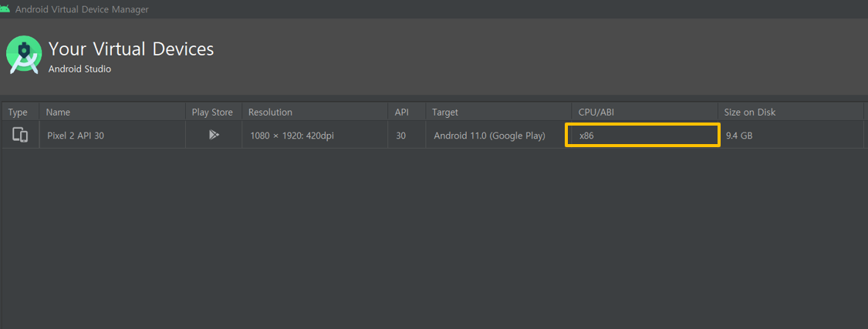Select the phone device type icon

coord(20,135)
